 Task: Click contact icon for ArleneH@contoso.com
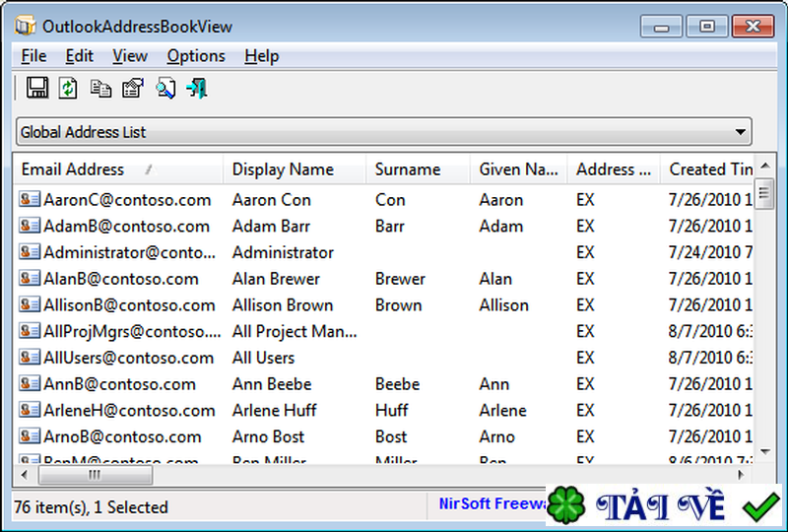(x=30, y=410)
